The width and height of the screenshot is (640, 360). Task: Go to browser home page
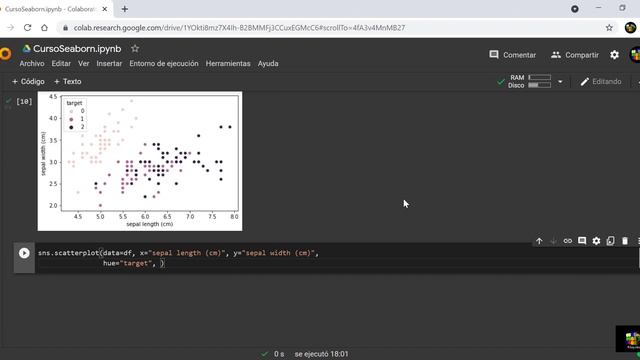coord(44,28)
